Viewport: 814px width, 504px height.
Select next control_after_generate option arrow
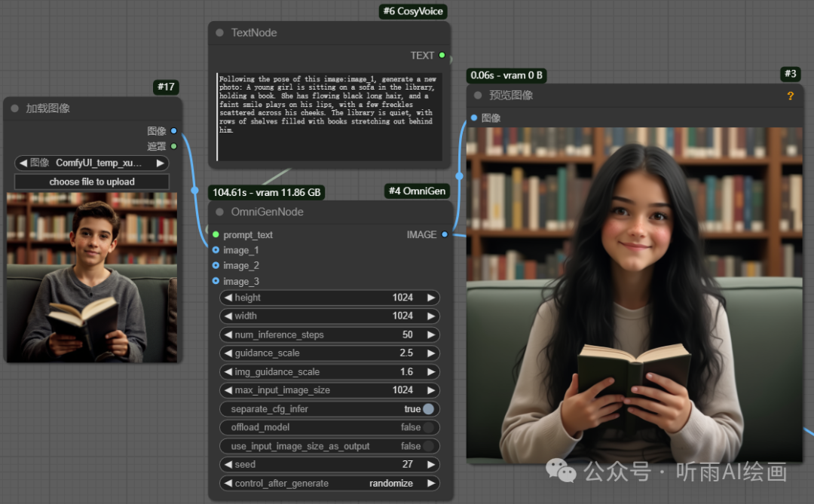(431, 483)
